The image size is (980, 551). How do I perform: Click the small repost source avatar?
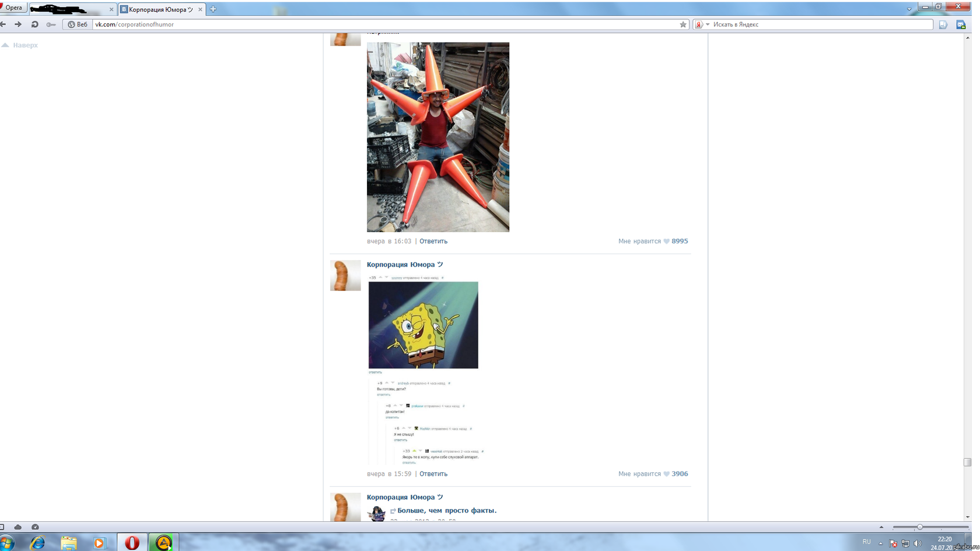point(376,514)
